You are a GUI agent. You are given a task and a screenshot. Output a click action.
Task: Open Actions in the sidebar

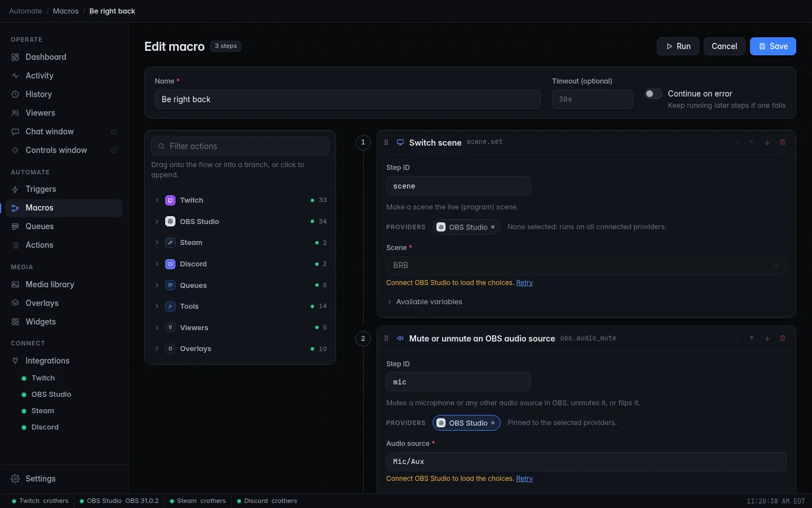[x=64, y=245]
